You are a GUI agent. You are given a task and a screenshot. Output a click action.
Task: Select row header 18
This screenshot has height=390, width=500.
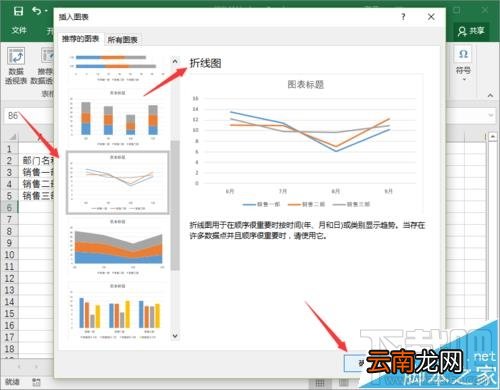pos(9,349)
